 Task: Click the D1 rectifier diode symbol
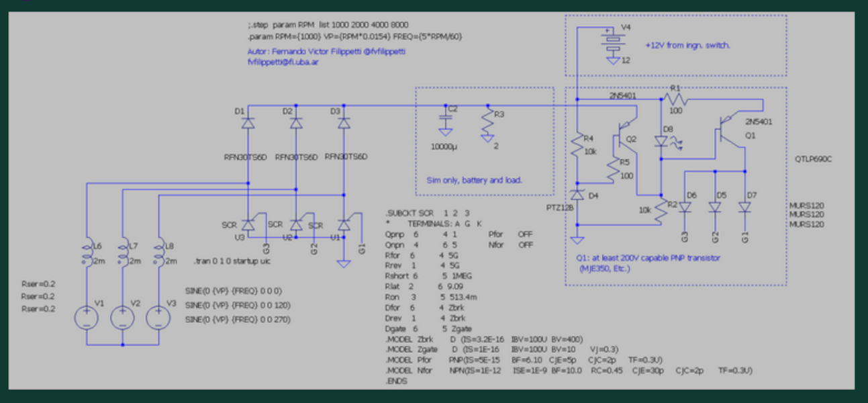[248, 124]
